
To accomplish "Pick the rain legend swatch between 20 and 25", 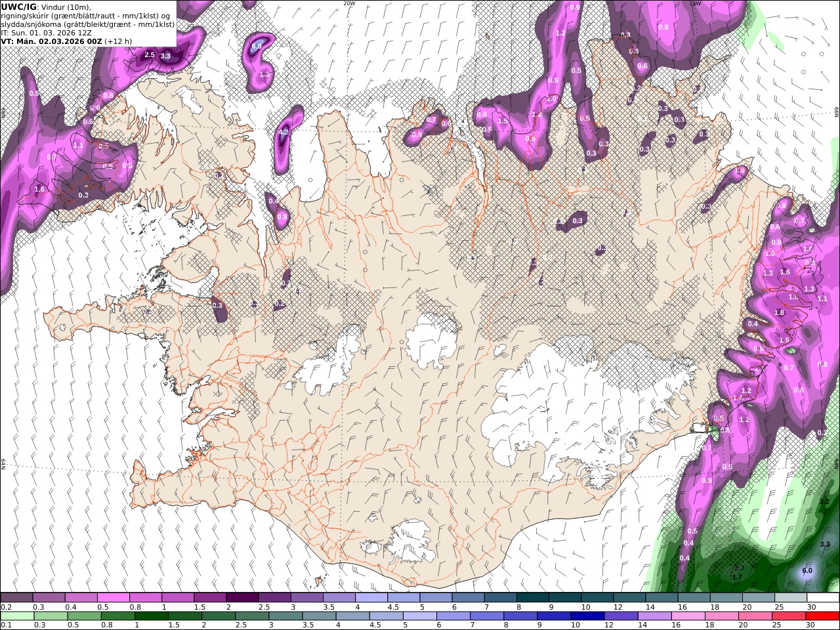I will (x=755, y=616).
